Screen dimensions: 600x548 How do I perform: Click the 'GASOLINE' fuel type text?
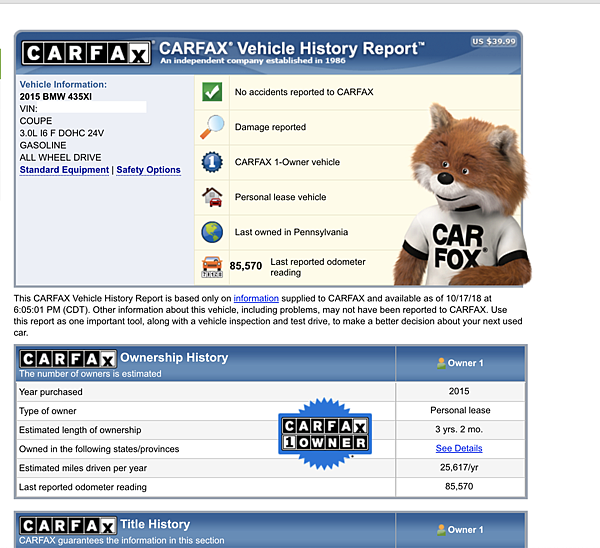click(x=43, y=145)
